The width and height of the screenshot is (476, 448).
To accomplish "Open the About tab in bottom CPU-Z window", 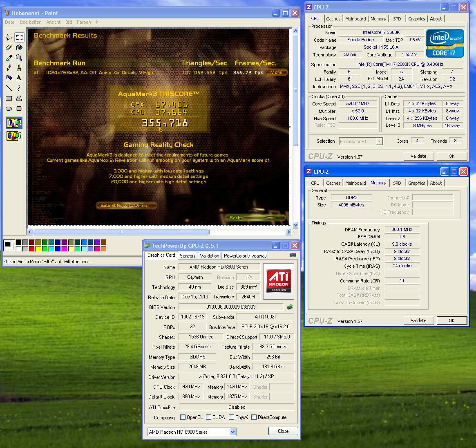I will (436, 183).
